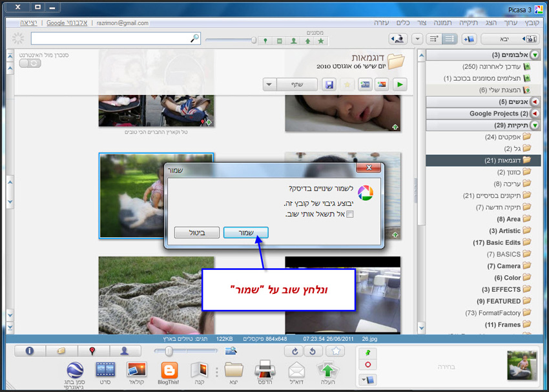
Task: Click the green pin hold-selection icon in the tray
Action: 368,353
